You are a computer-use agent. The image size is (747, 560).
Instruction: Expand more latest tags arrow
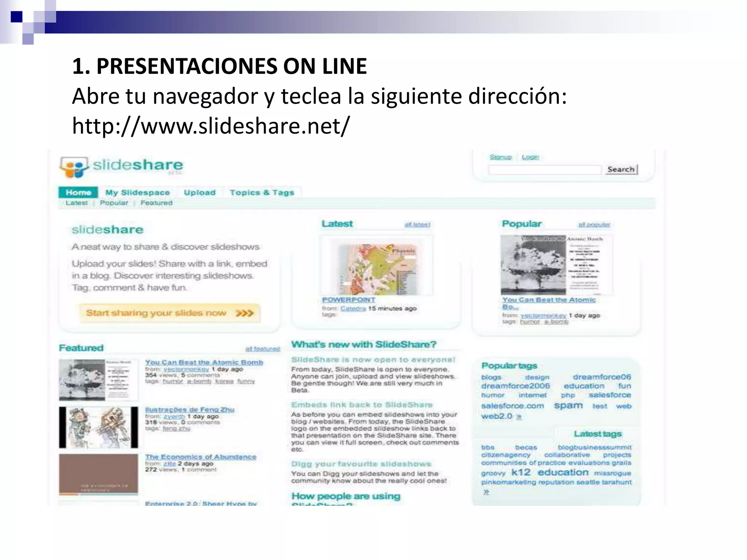(x=486, y=492)
